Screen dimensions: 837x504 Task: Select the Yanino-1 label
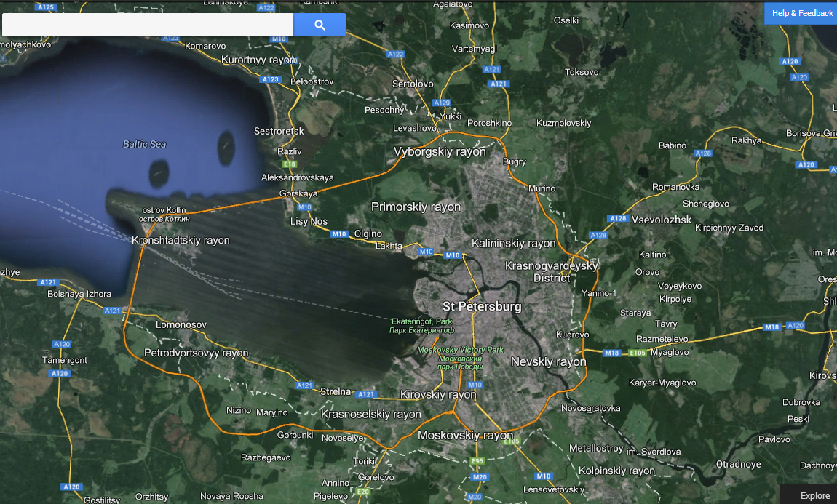click(599, 293)
